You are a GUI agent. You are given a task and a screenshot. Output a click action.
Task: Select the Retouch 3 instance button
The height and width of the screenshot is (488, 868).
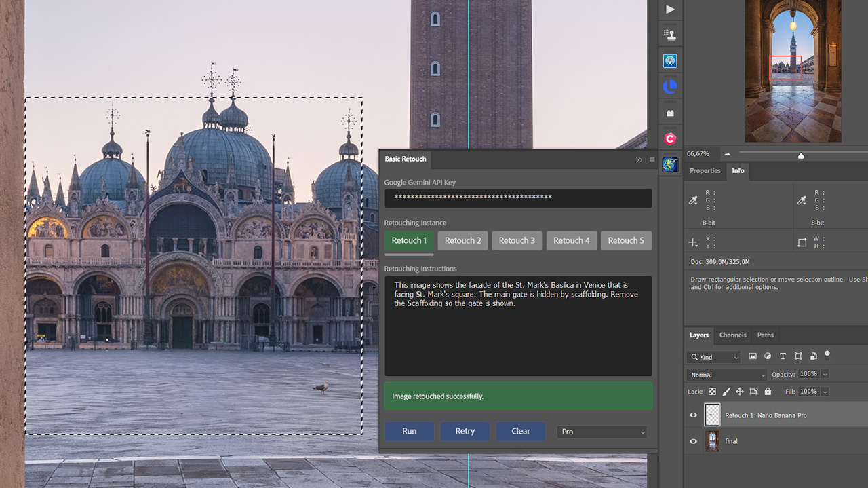[517, 240]
